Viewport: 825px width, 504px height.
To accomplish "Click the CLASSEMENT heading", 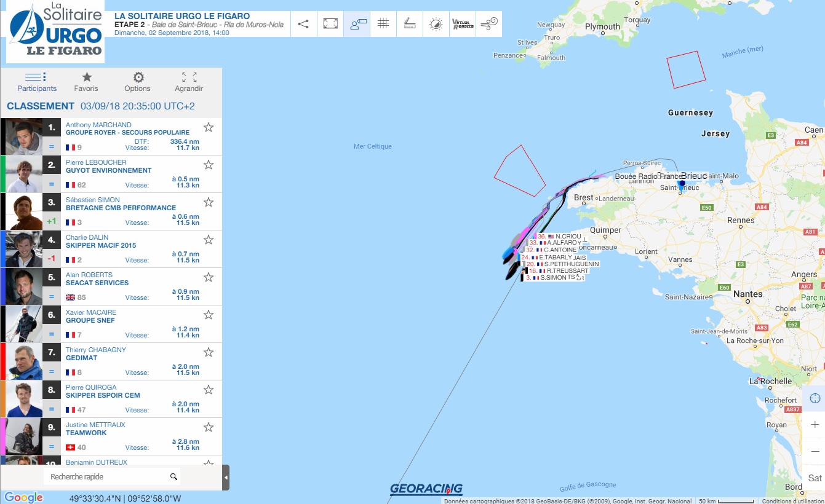I will [41, 106].
